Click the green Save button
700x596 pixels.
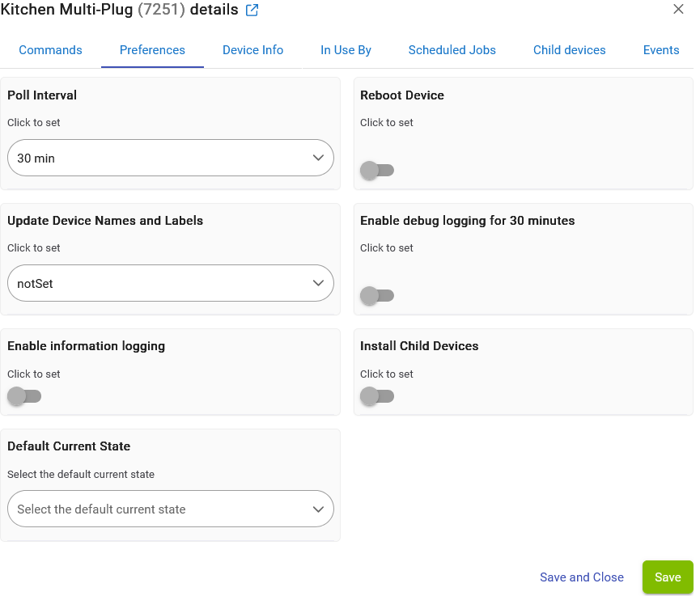tap(667, 577)
